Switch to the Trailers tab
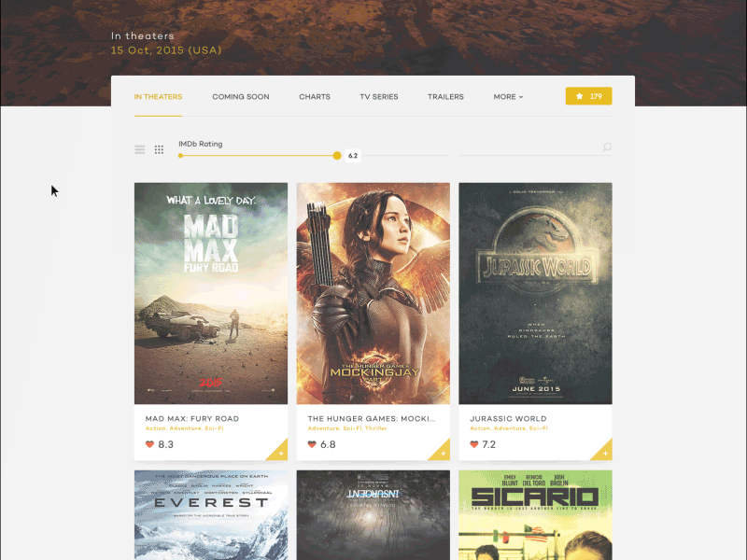Screen dimensions: 747x560 pos(445,97)
